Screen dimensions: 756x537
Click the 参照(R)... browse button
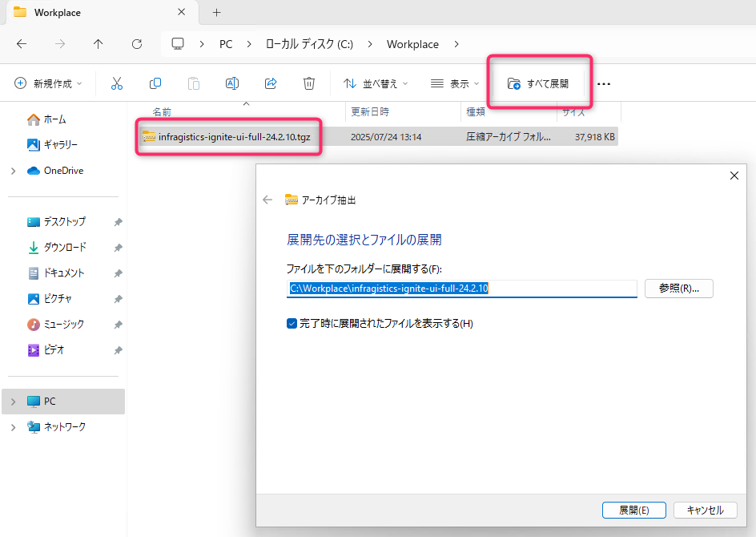(679, 289)
